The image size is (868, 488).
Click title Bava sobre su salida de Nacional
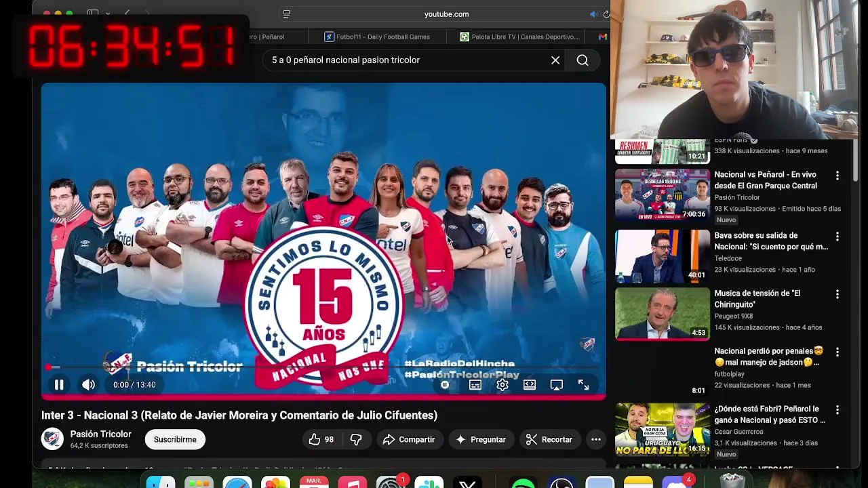(771, 241)
